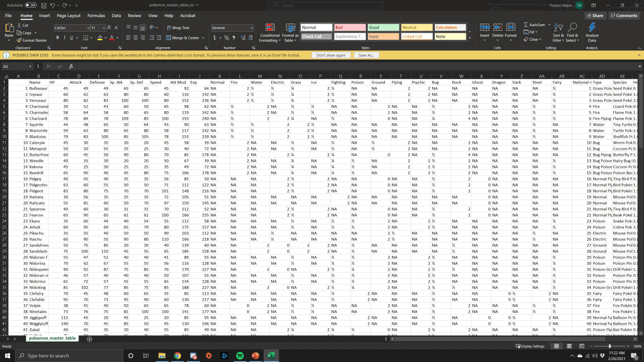Viewport: 644px width, 362px height.
Task: Click the Analyze Data icon
Action: [592, 28]
